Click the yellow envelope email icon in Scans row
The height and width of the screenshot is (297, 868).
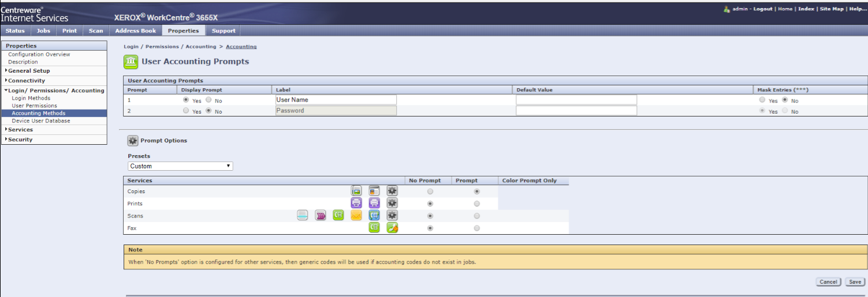point(356,215)
